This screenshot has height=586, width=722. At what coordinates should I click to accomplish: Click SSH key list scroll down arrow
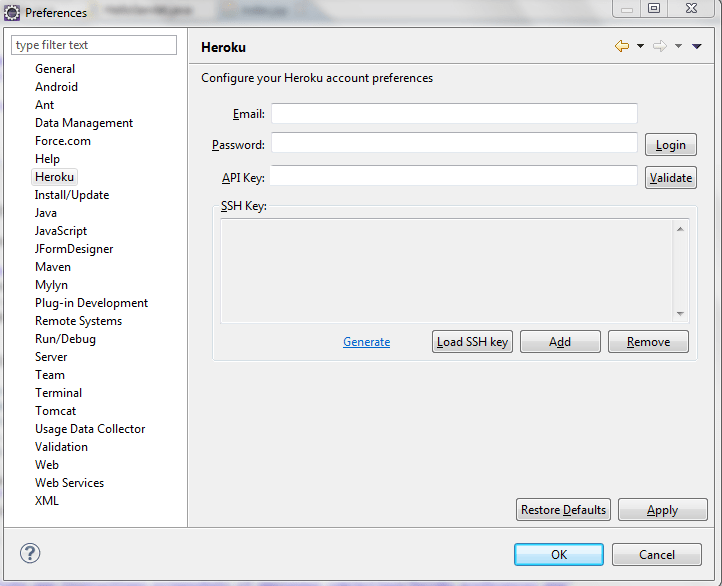[x=680, y=313]
